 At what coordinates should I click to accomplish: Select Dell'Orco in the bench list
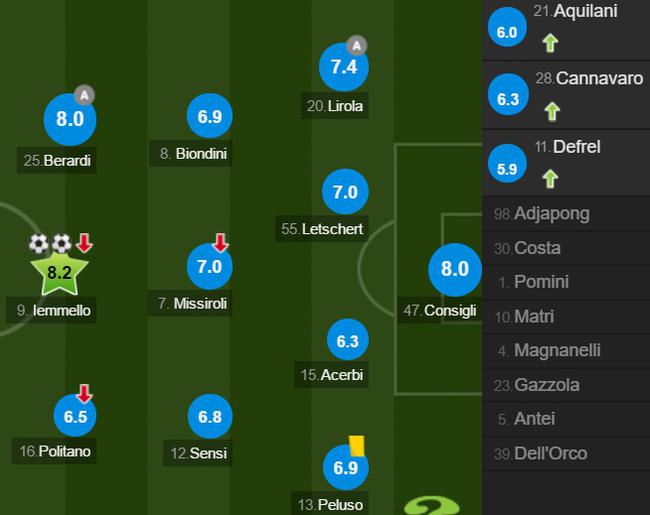[x=566, y=454]
